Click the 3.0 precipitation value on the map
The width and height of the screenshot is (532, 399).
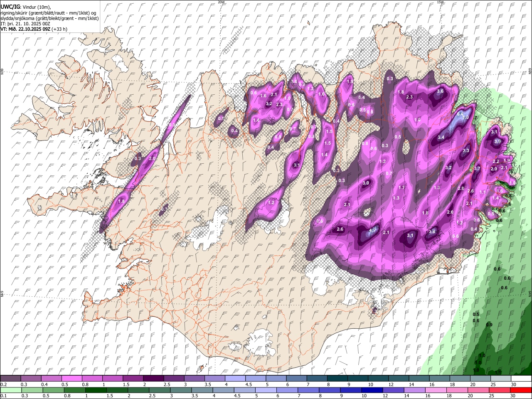pyautogui.click(x=366, y=183)
